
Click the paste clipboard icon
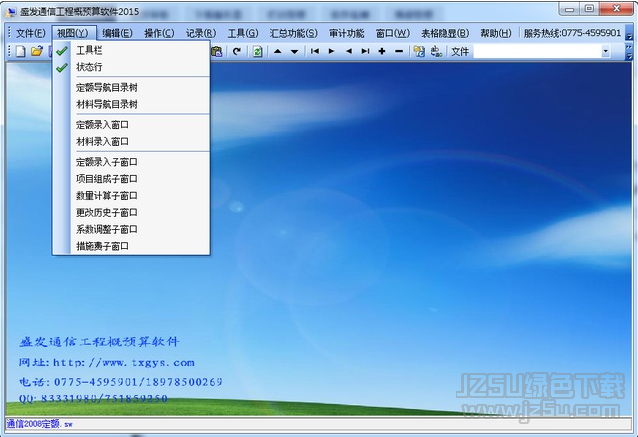[x=217, y=51]
